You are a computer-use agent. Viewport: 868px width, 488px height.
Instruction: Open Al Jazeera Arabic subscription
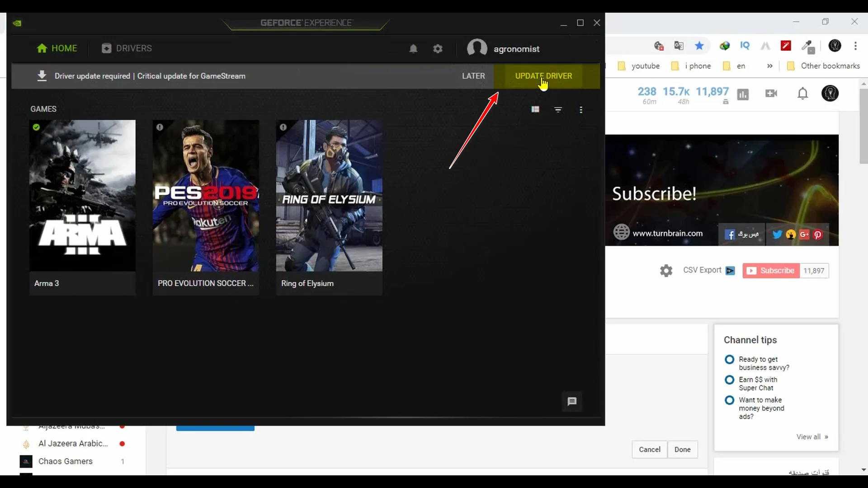click(72, 443)
